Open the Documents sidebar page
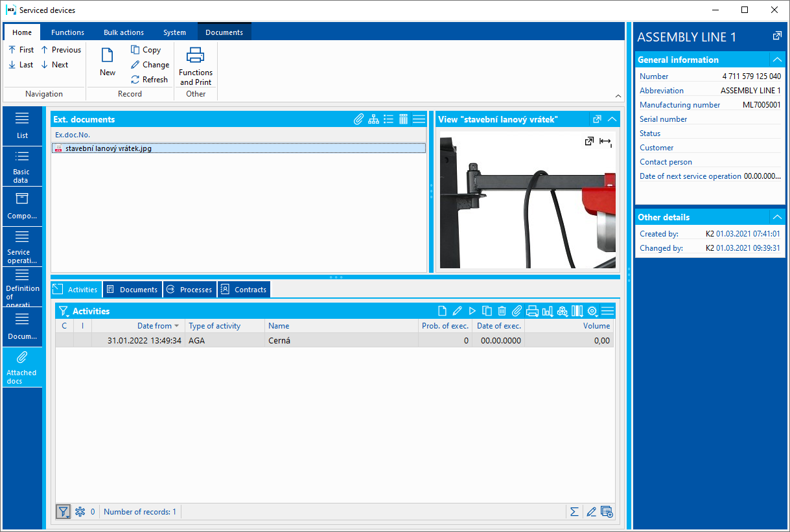This screenshot has height=532, width=790. point(22,327)
